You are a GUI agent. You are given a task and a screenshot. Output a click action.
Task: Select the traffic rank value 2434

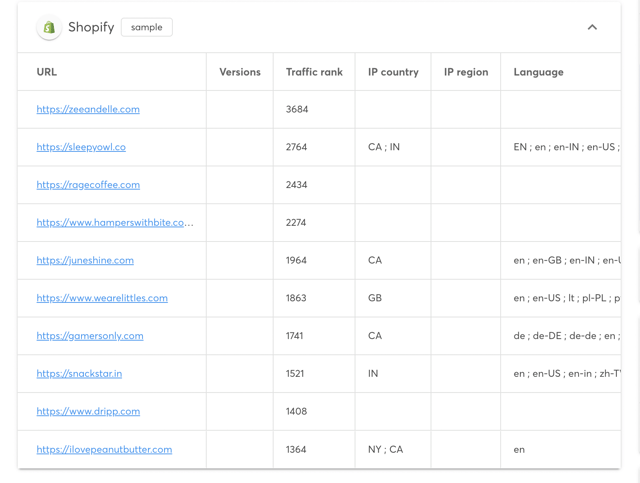click(x=296, y=185)
